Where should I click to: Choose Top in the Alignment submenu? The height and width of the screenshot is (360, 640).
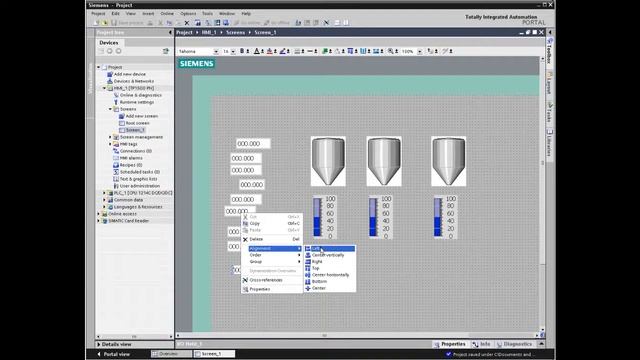329,268
